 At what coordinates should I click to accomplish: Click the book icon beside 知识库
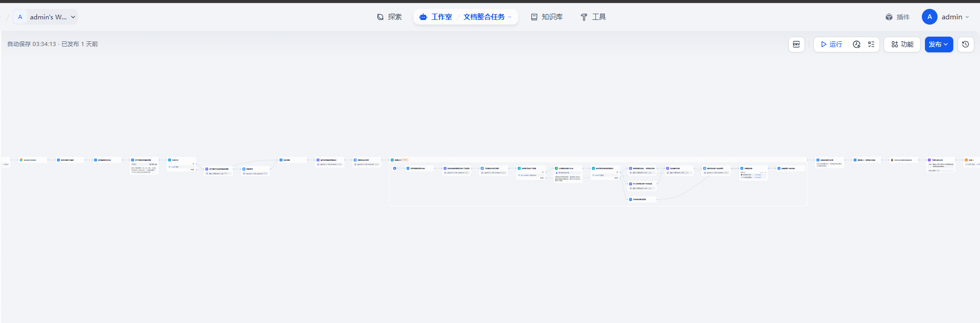click(535, 17)
